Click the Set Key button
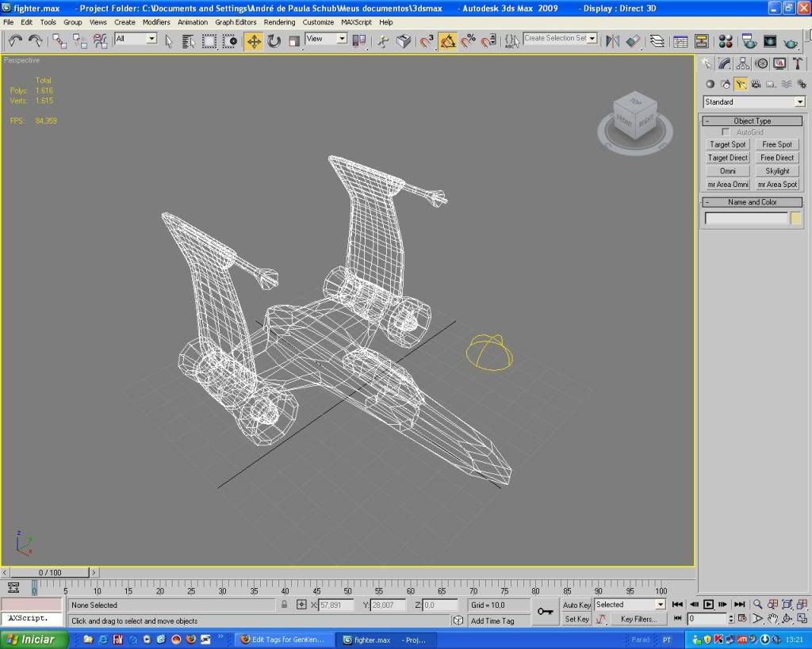This screenshot has width=812, height=649. point(576,619)
